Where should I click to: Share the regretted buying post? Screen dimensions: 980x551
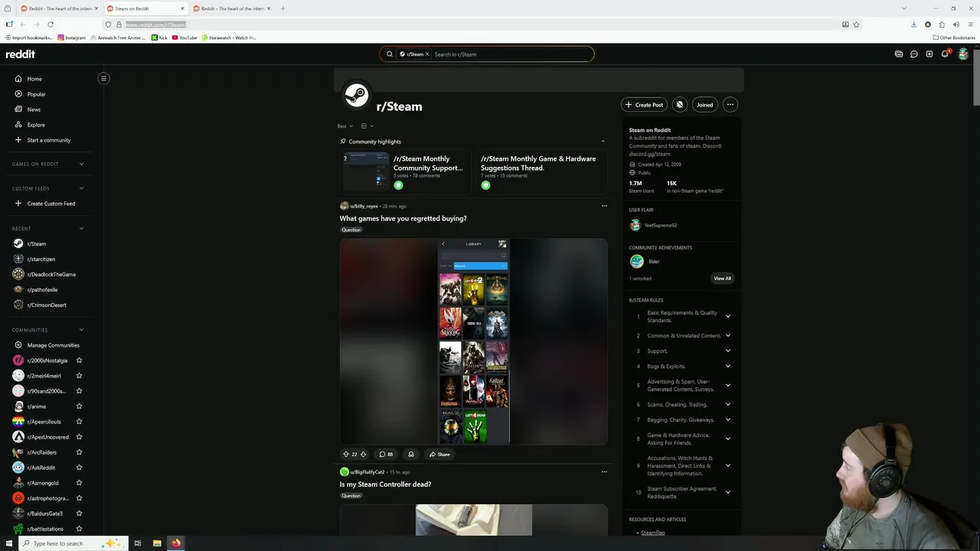coord(439,454)
